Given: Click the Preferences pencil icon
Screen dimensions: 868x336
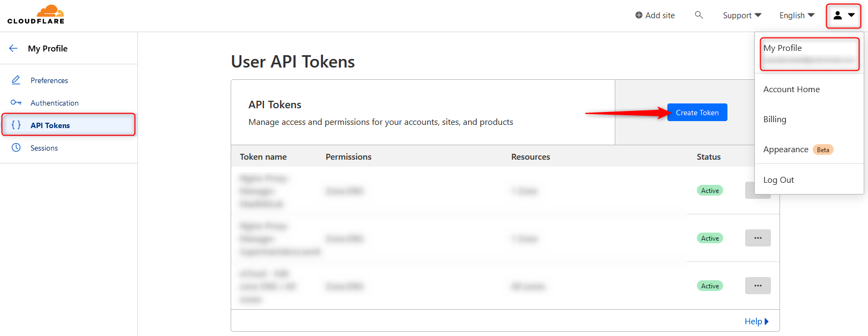Looking at the screenshot, I should [16, 80].
